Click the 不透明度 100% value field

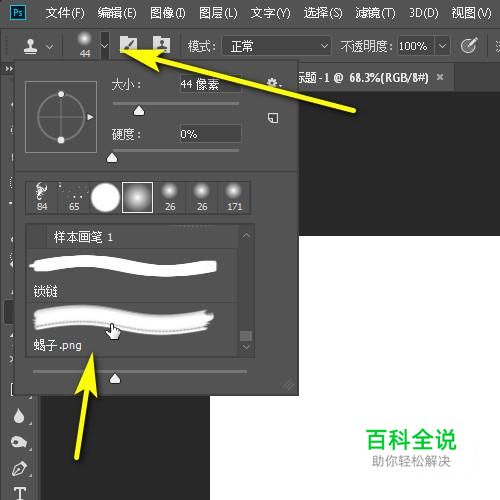tap(416, 46)
